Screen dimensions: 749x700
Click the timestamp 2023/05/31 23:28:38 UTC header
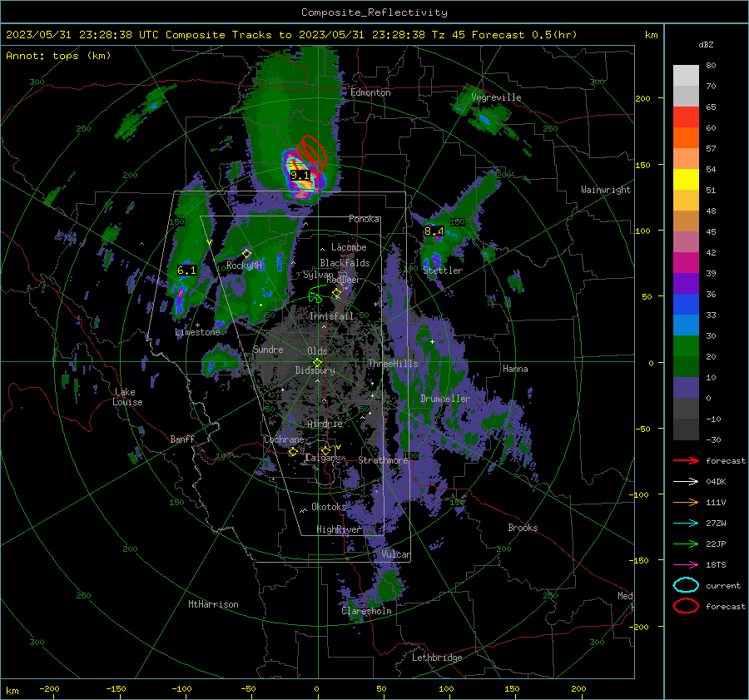(82, 35)
